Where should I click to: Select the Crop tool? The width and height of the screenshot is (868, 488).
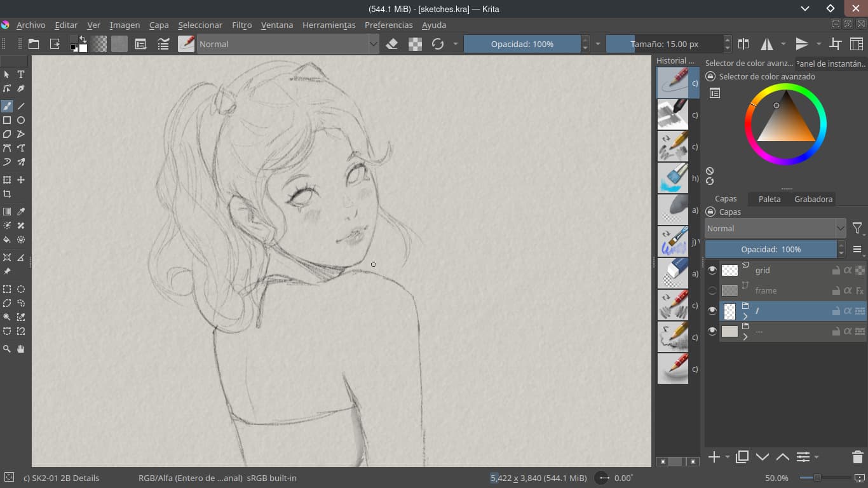point(7,194)
